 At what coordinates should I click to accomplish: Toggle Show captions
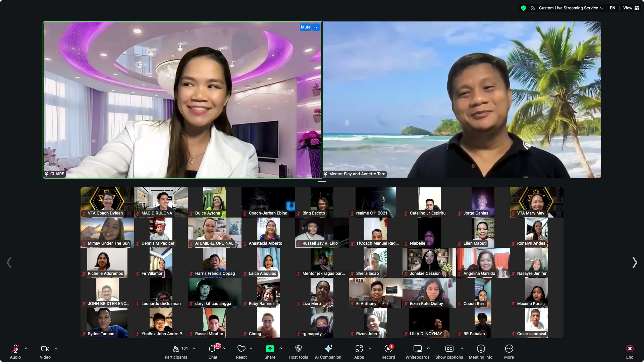click(x=449, y=351)
